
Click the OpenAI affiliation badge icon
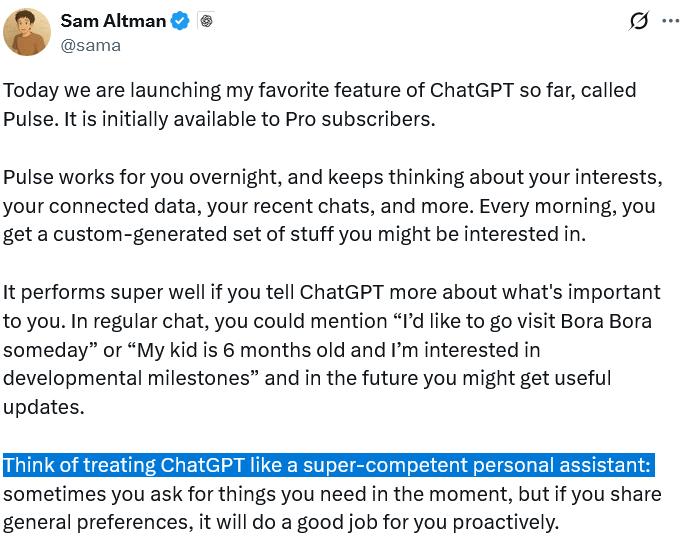click(x=206, y=21)
